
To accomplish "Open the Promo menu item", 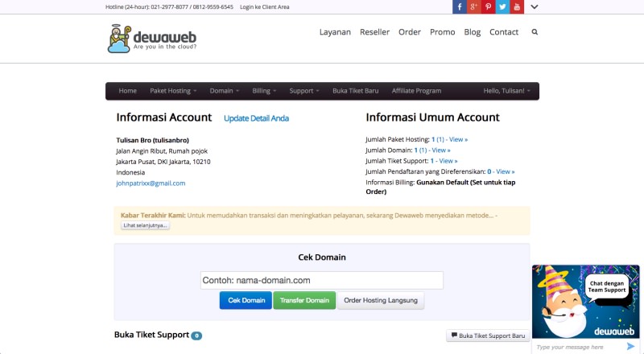I will pos(442,32).
